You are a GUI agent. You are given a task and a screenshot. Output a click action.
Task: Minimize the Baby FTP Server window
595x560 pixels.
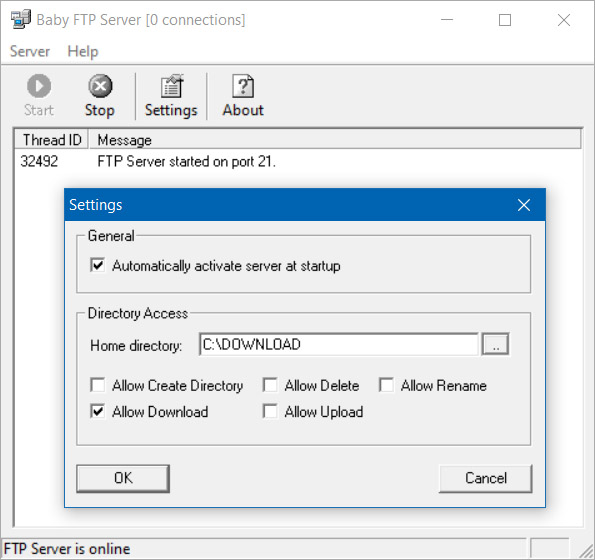point(447,20)
